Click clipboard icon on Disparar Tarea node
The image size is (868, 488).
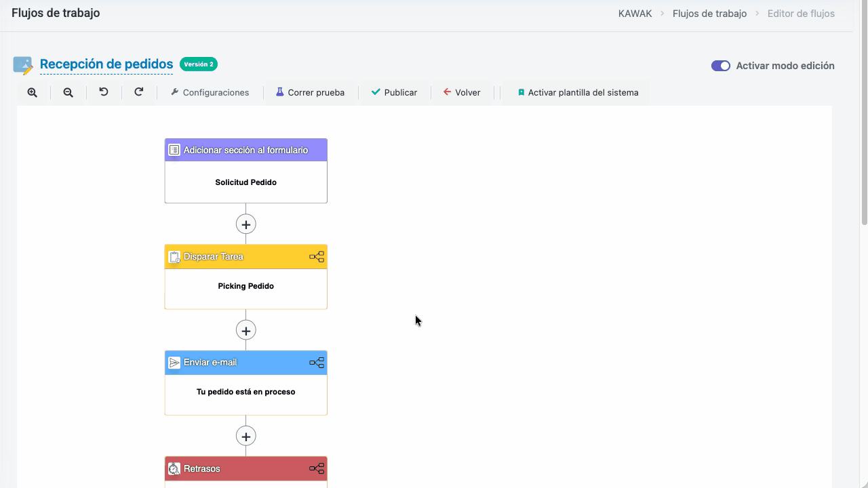[174, 257]
